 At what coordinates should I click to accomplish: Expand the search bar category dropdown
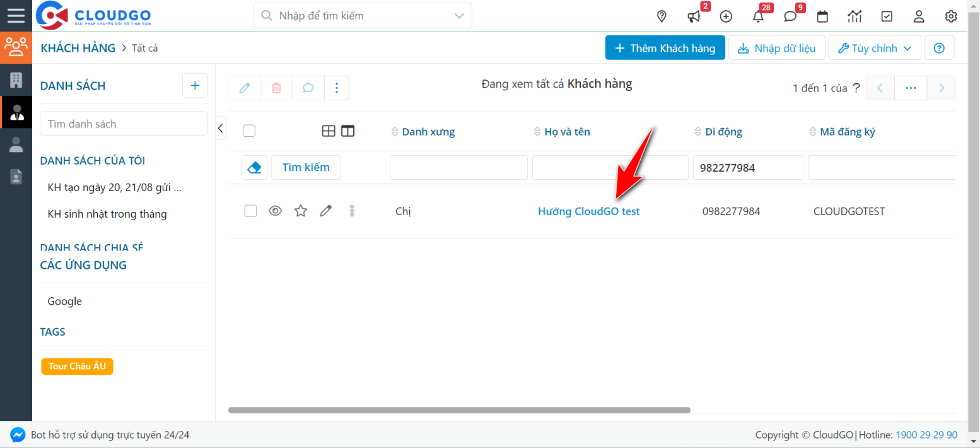tap(458, 15)
